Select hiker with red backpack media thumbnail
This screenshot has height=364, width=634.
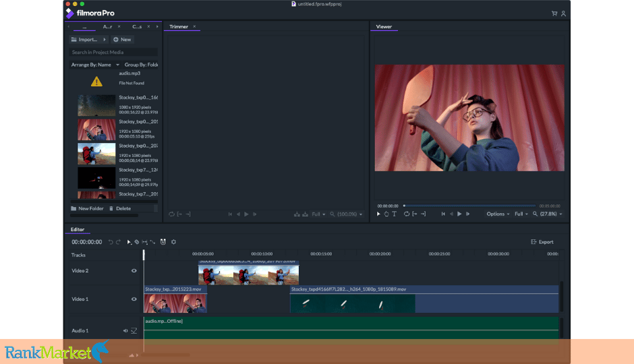coord(96,154)
